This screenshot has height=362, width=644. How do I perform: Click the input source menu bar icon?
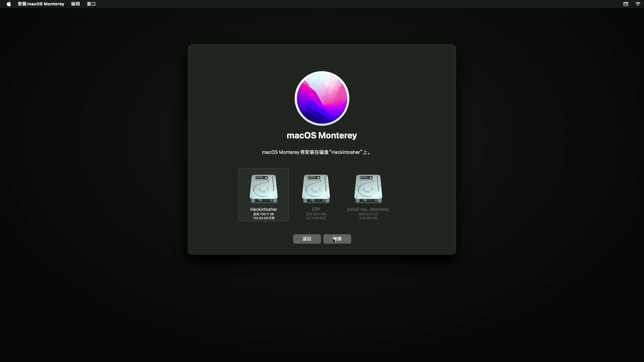(x=626, y=4)
